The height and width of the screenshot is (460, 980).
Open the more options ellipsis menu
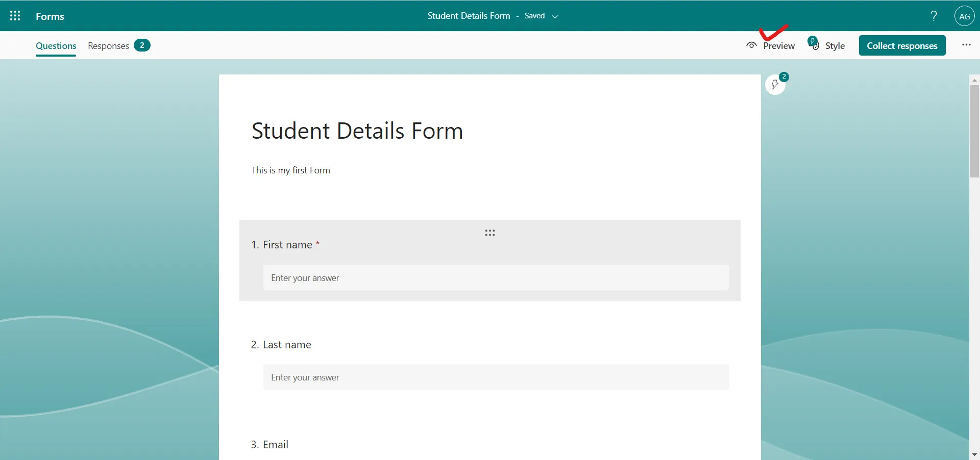coord(966,45)
